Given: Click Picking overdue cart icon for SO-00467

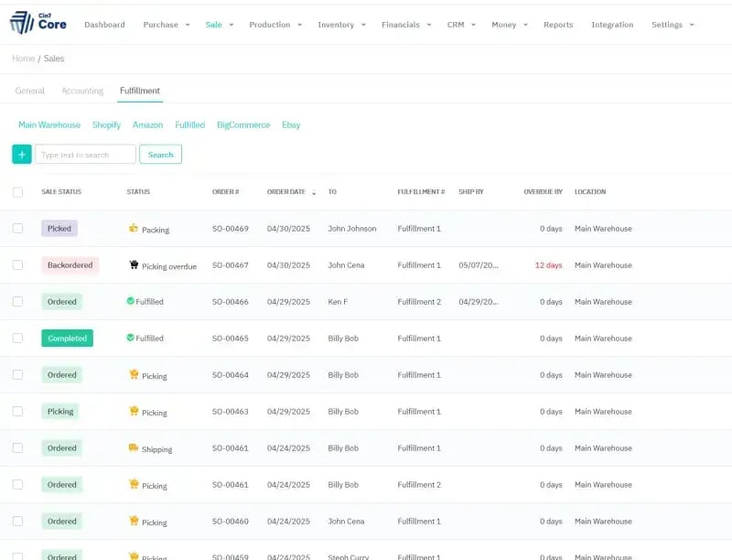Looking at the screenshot, I should [134, 264].
